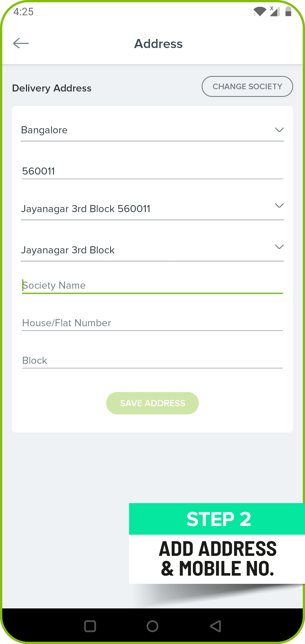Focus the Block input field
The height and width of the screenshot is (644, 305).
(152, 361)
